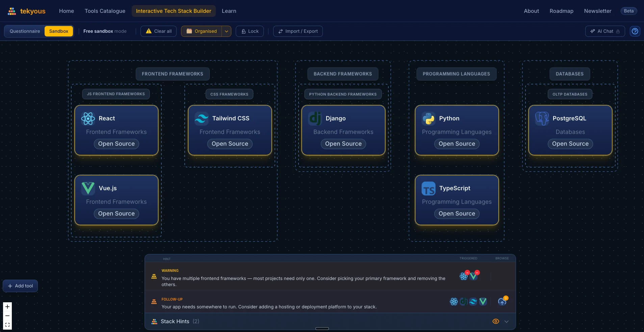Grab the hints panel bottom handle
This screenshot has width=644, height=332.
click(x=322, y=328)
